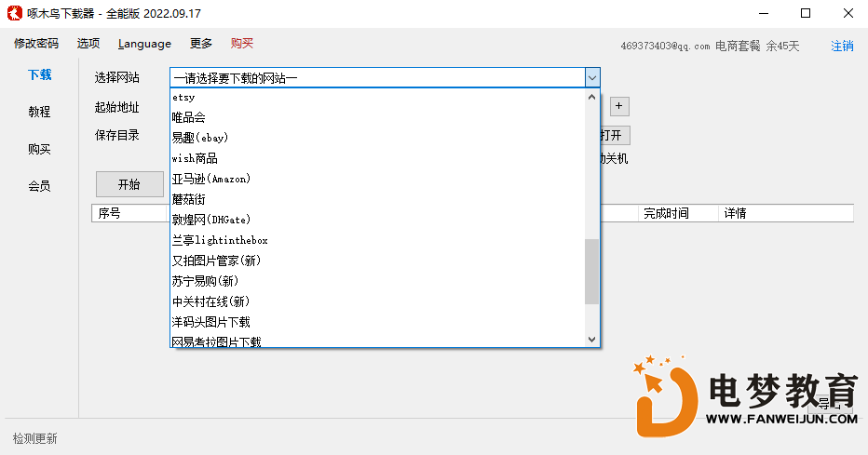The height and width of the screenshot is (455, 868).
Task: Select 兰亭lightinthebox from the list
Action: 377,240
